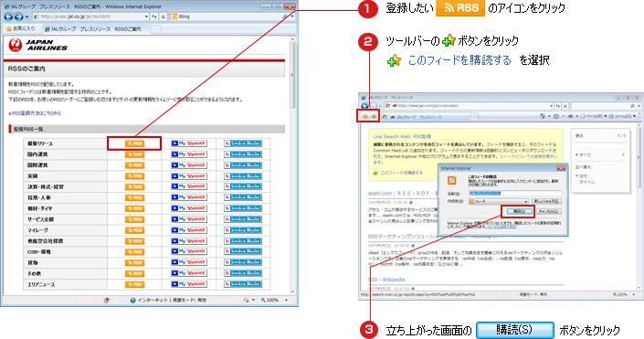
Task: Click the favorites star icon in the feed window toolbar
Action: [x=364, y=117]
